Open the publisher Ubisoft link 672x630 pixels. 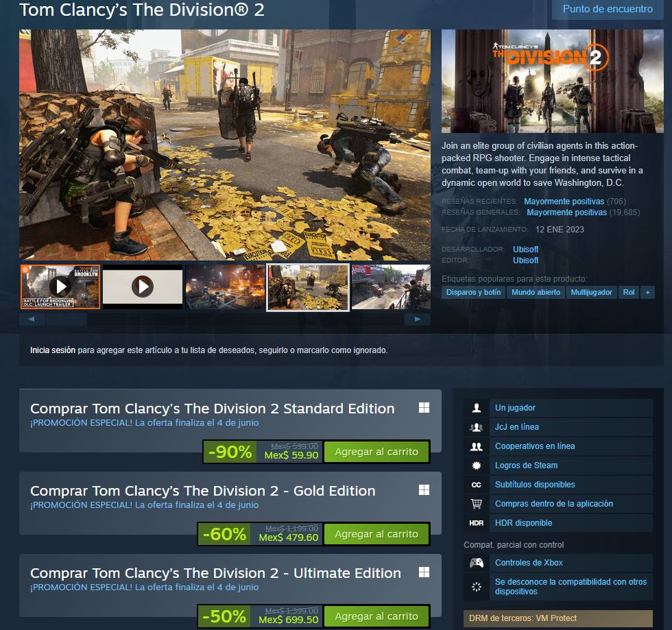(525, 261)
